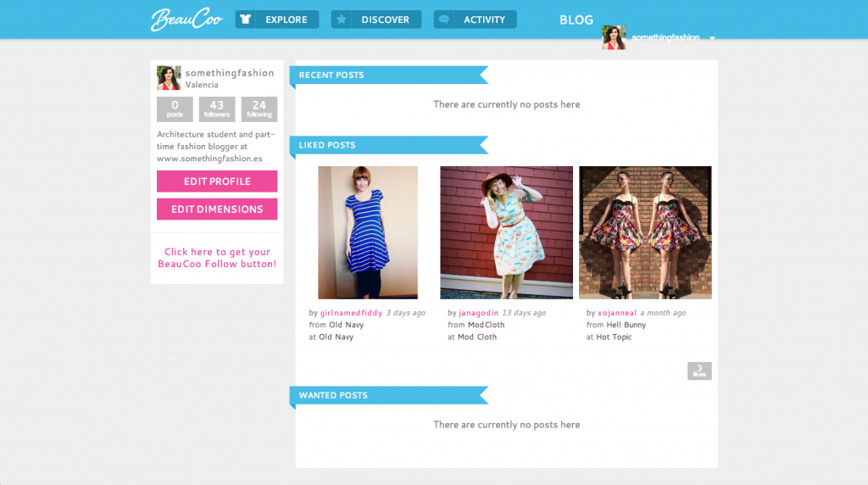Click the speech bubble Activity icon
Viewport: 868px width, 485px height.
[x=444, y=20]
